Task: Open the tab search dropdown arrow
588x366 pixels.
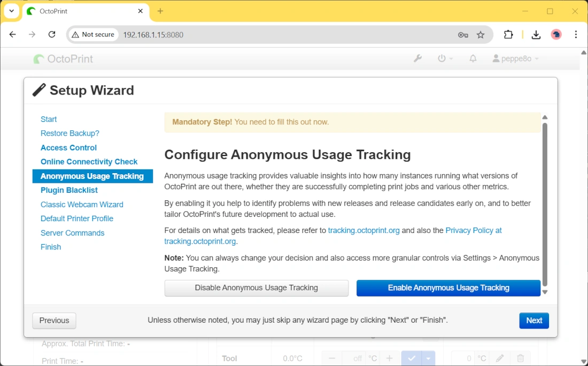Action: (12, 11)
